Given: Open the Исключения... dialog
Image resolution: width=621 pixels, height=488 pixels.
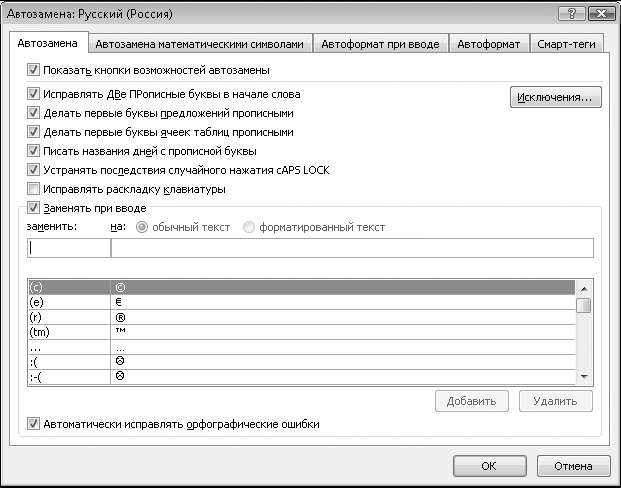Looking at the screenshot, I should pos(556,97).
